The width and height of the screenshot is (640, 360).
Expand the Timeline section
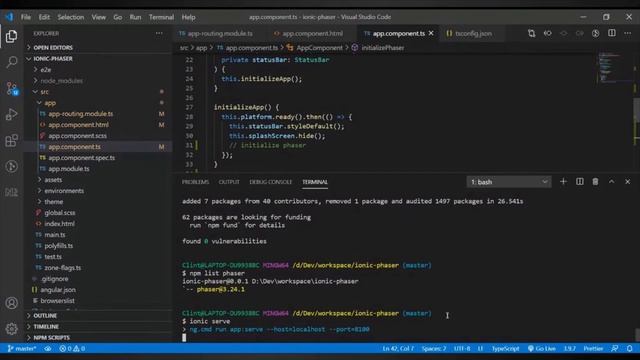tap(46, 327)
